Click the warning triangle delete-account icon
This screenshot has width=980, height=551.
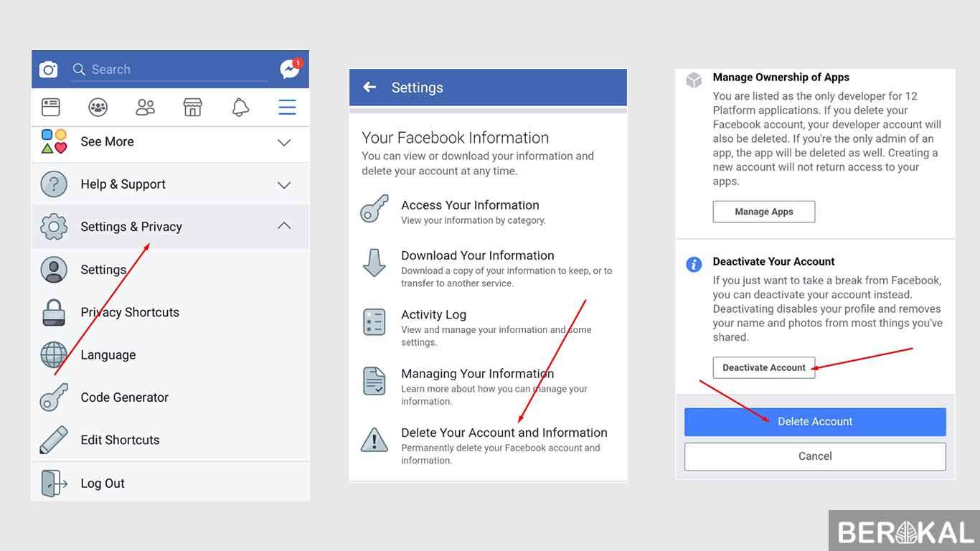point(374,439)
